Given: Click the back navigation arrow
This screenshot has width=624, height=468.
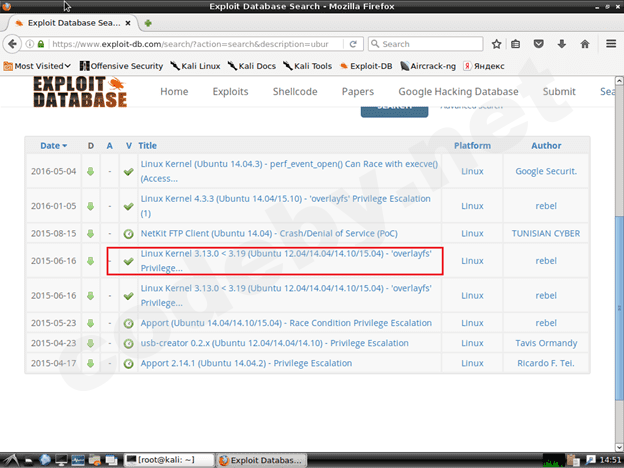Looking at the screenshot, I should 13,44.
